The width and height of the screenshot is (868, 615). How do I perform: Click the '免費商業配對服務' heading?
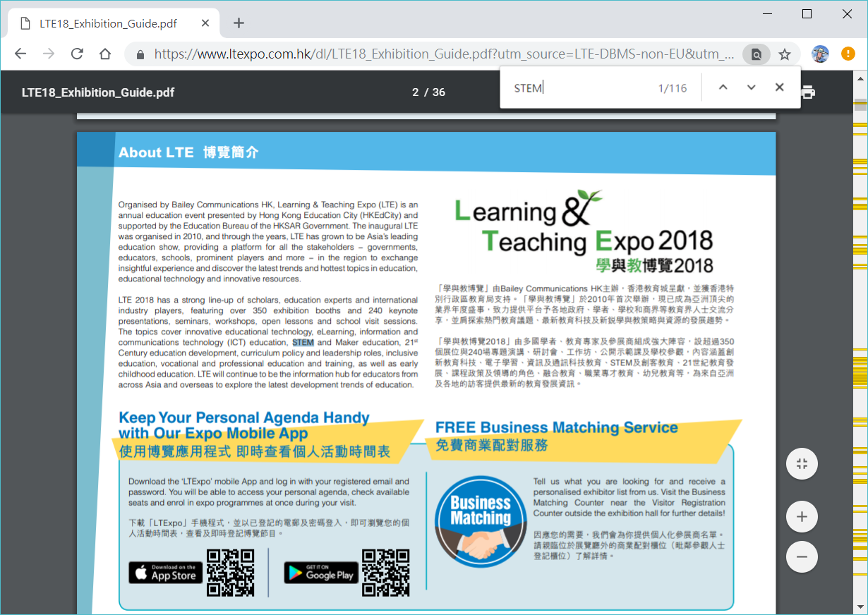pyautogui.click(x=491, y=445)
